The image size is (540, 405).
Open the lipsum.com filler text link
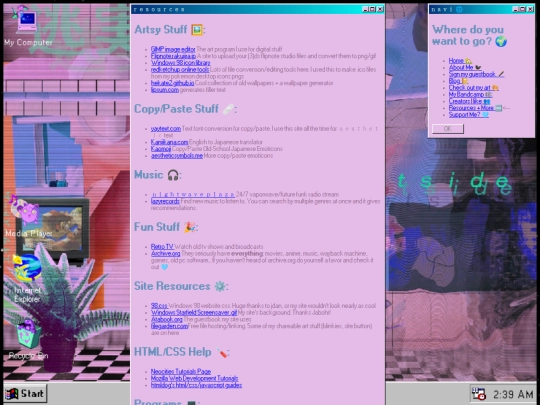[x=165, y=90]
